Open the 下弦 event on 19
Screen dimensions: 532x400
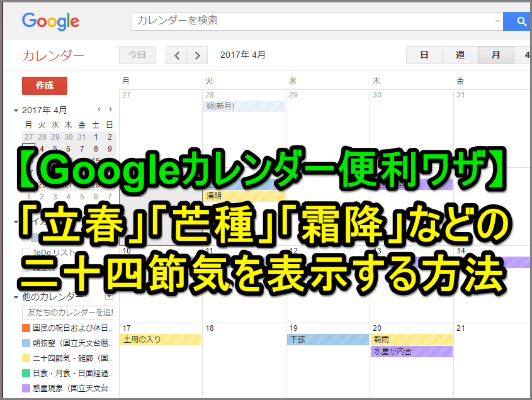point(328,340)
